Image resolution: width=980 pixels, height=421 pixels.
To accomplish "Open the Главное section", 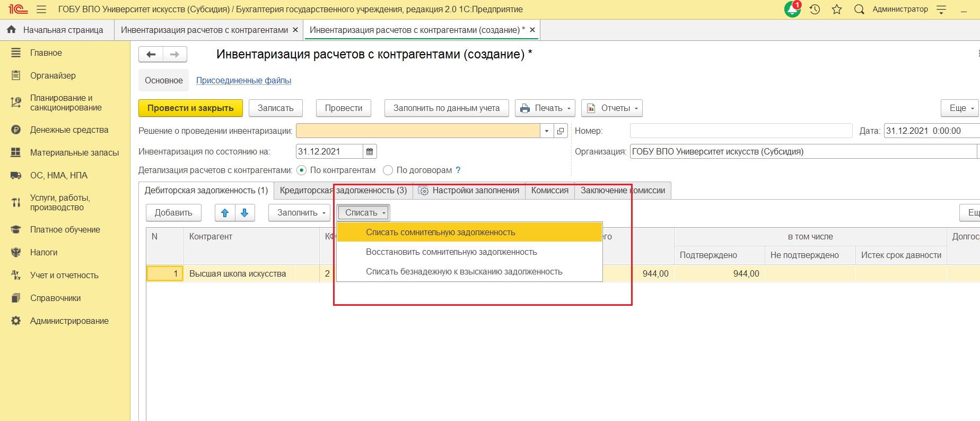I will point(46,53).
